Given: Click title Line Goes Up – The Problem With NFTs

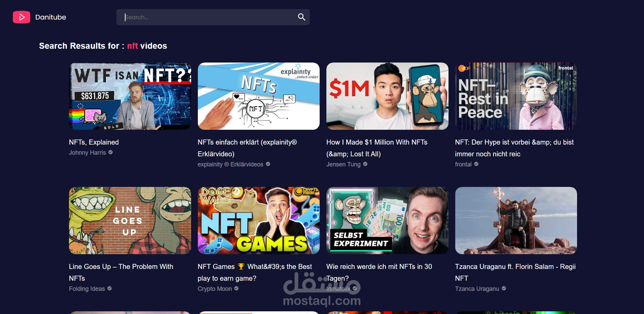Looking at the screenshot, I should tap(121, 272).
